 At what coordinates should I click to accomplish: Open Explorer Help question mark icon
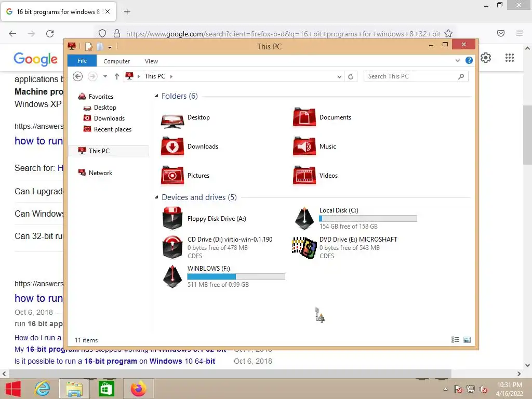(469, 60)
